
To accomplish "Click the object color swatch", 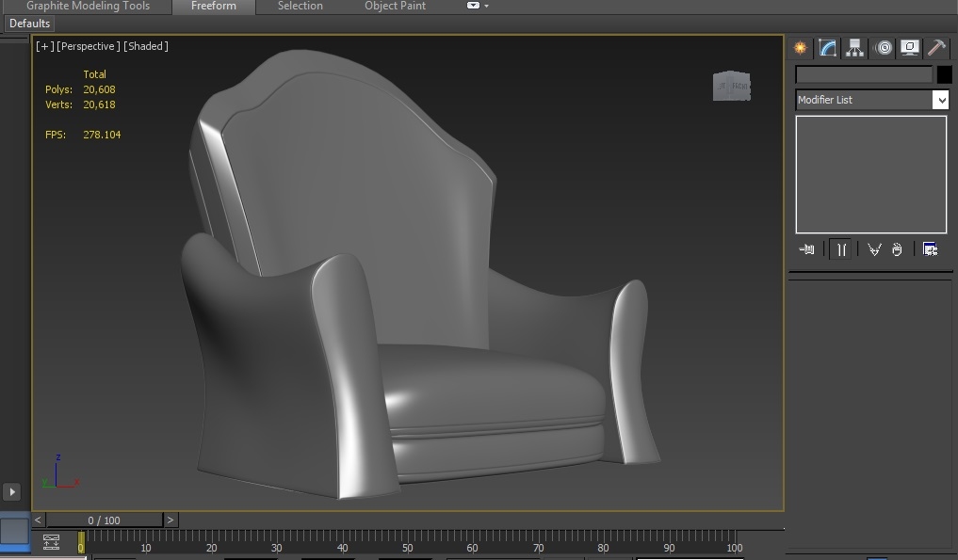I will [944, 74].
